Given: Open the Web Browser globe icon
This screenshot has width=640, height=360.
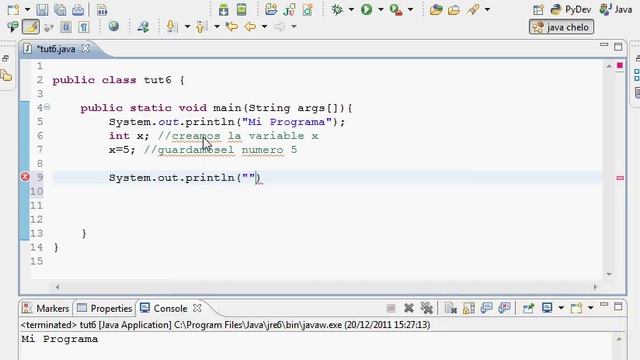Looking at the screenshot, I should (x=113, y=27).
